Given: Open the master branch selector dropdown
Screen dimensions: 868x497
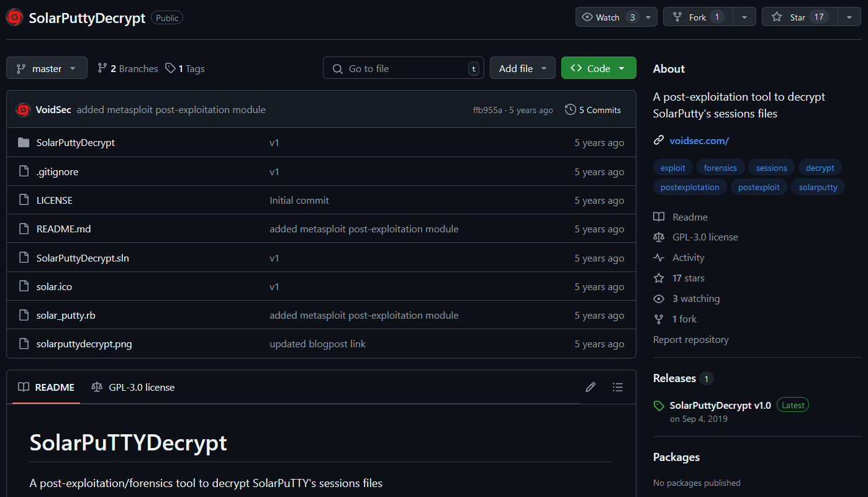Looking at the screenshot, I should click(47, 68).
